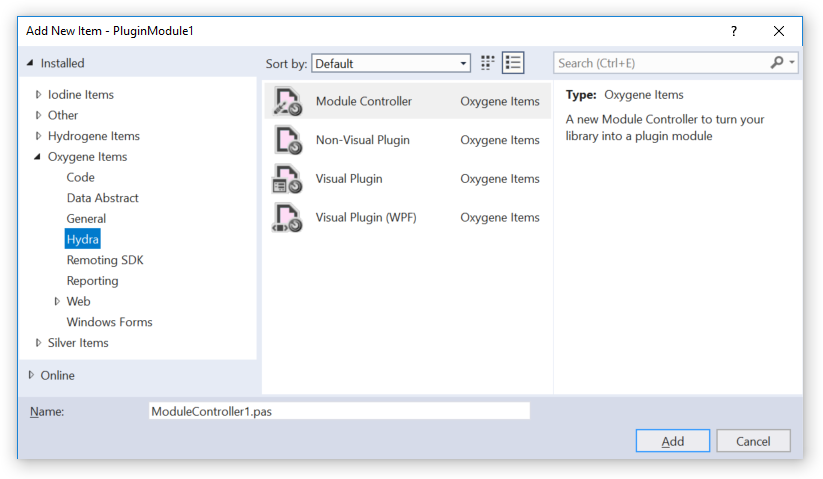823x479 pixels.
Task: Click the Visual Plugin (WPF) template icon
Action: click(x=288, y=218)
